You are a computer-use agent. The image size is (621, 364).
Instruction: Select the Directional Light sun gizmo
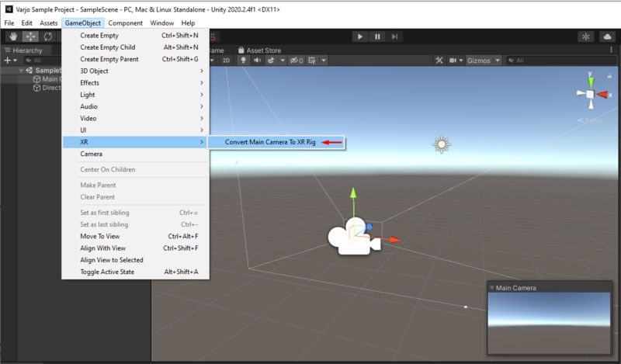point(442,144)
